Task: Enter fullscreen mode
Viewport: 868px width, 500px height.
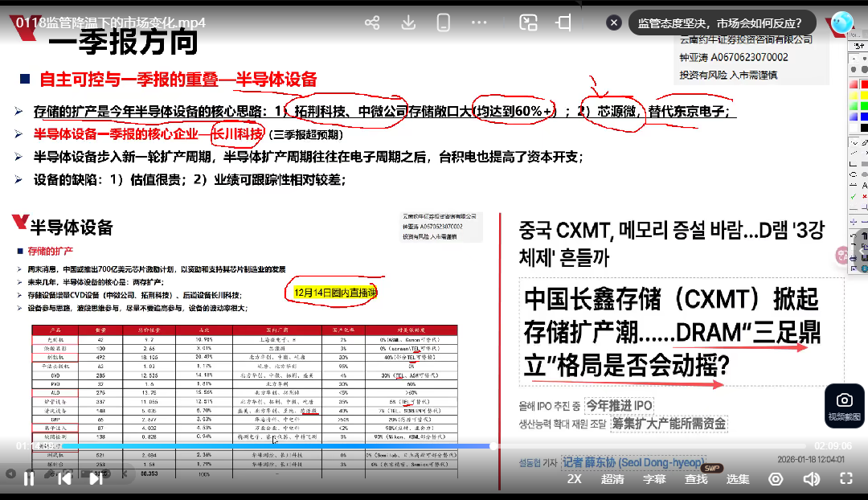Action: click(x=845, y=478)
